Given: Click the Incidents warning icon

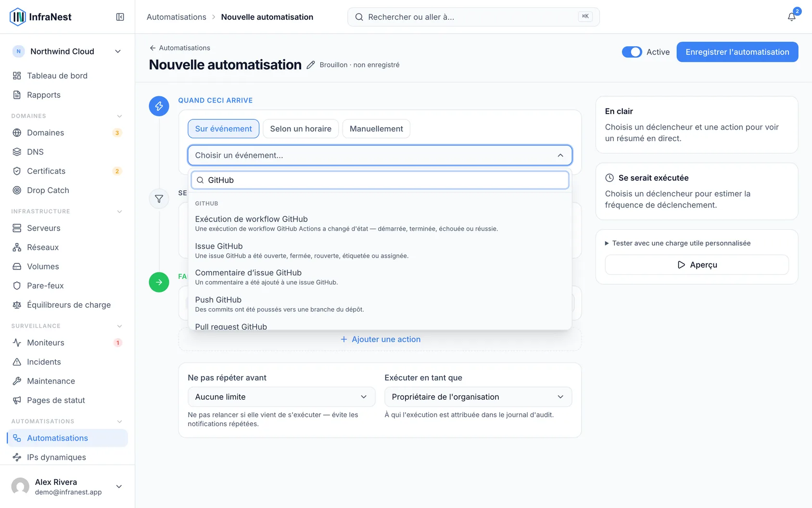Looking at the screenshot, I should [17, 362].
